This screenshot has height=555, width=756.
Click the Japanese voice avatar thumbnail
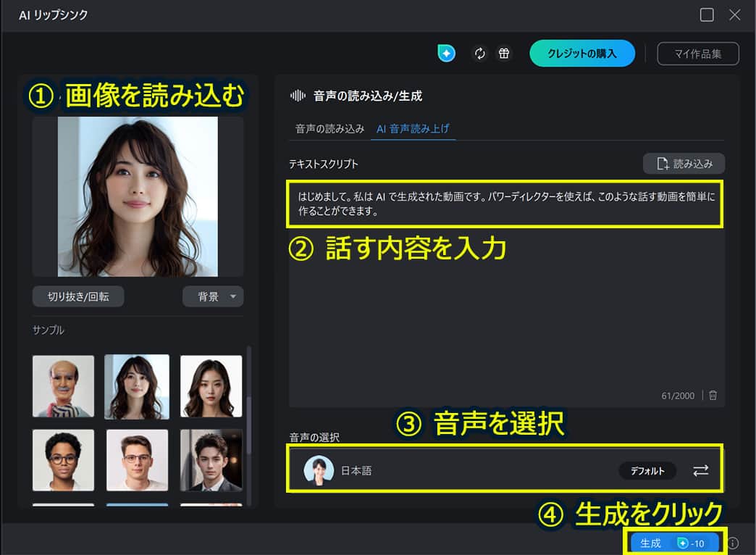pos(319,470)
